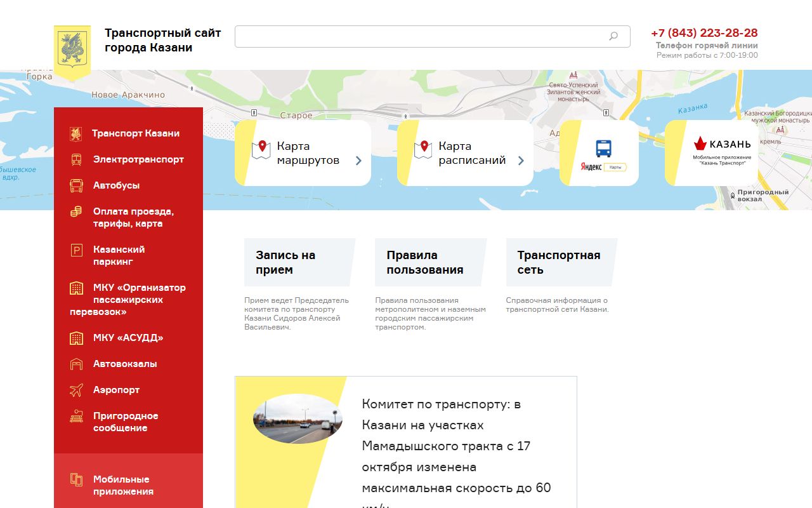The width and height of the screenshot is (812, 508).
Task: Click the airplane icon beside Аэропорт
Action: [x=76, y=390]
